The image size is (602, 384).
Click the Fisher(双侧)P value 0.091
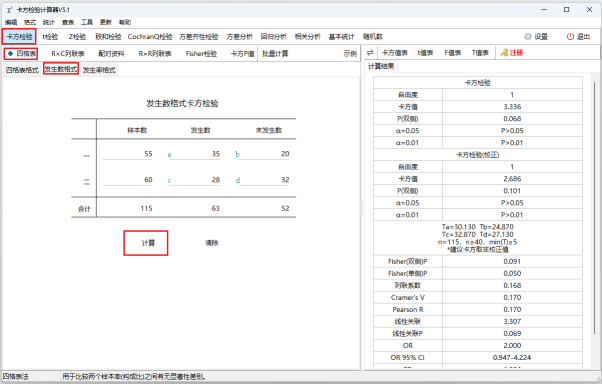click(x=512, y=262)
